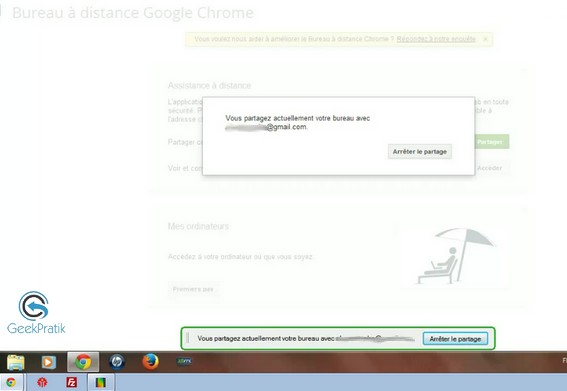Open the 'Répondez à notre enquête' link
This screenshot has width=567, height=391.
coord(436,39)
